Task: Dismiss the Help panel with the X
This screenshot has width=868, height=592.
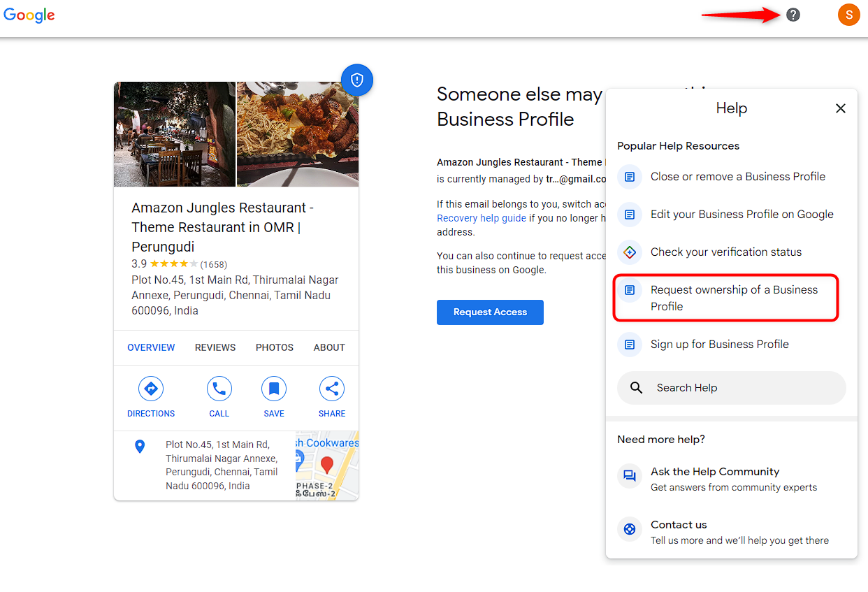Action: pyautogui.click(x=840, y=108)
